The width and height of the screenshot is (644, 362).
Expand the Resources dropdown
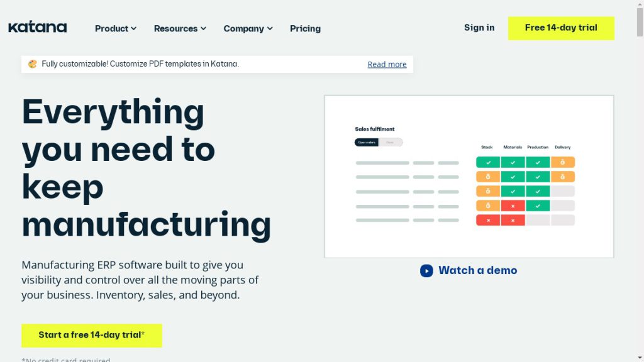coord(180,28)
